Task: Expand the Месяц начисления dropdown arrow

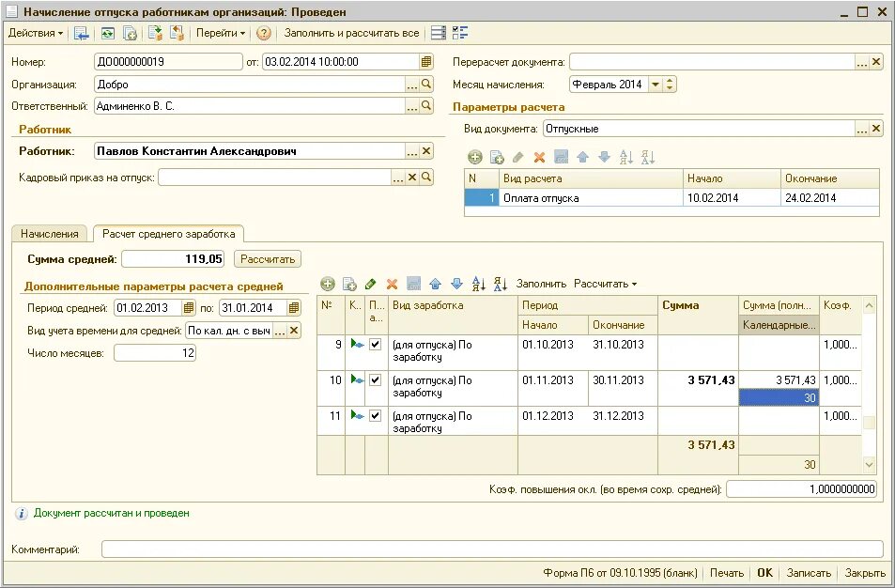Action: pyautogui.click(x=656, y=85)
